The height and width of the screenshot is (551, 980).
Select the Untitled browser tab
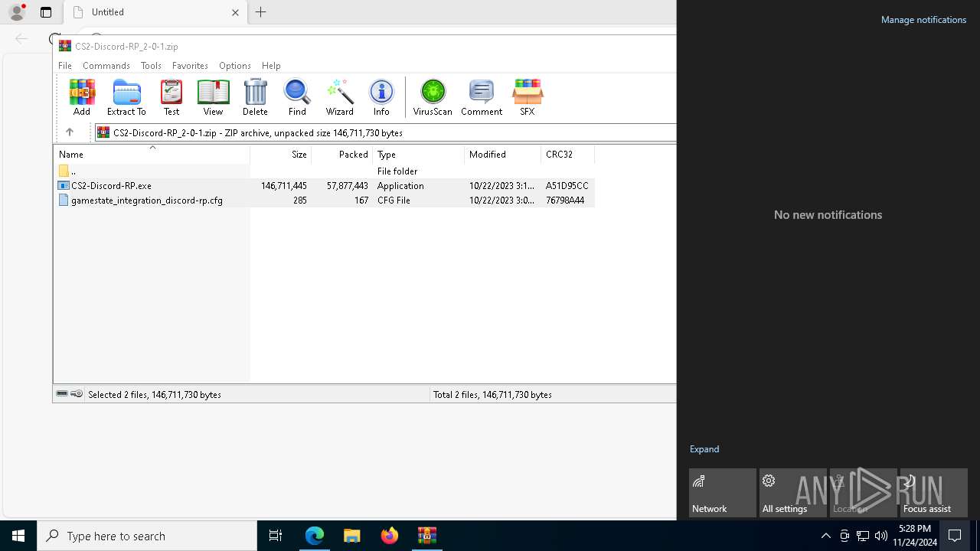point(155,12)
